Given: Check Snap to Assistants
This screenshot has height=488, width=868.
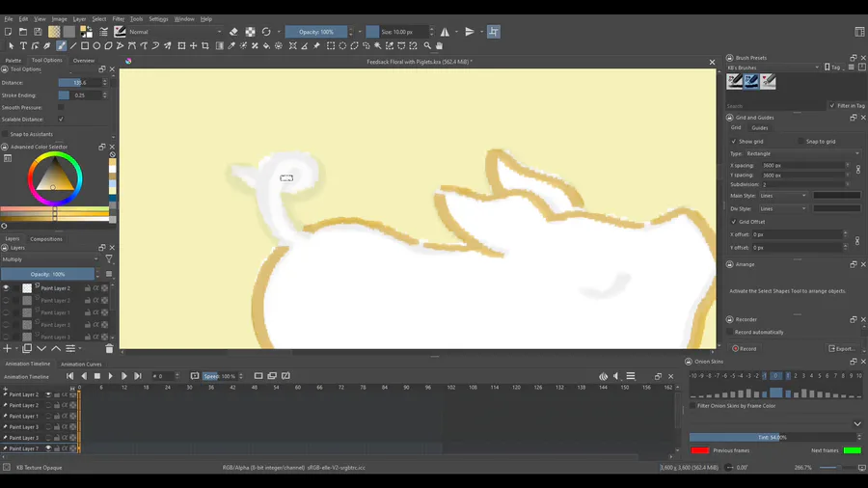Looking at the screenshot, I should pyautogui.click(x=6, y=134).
